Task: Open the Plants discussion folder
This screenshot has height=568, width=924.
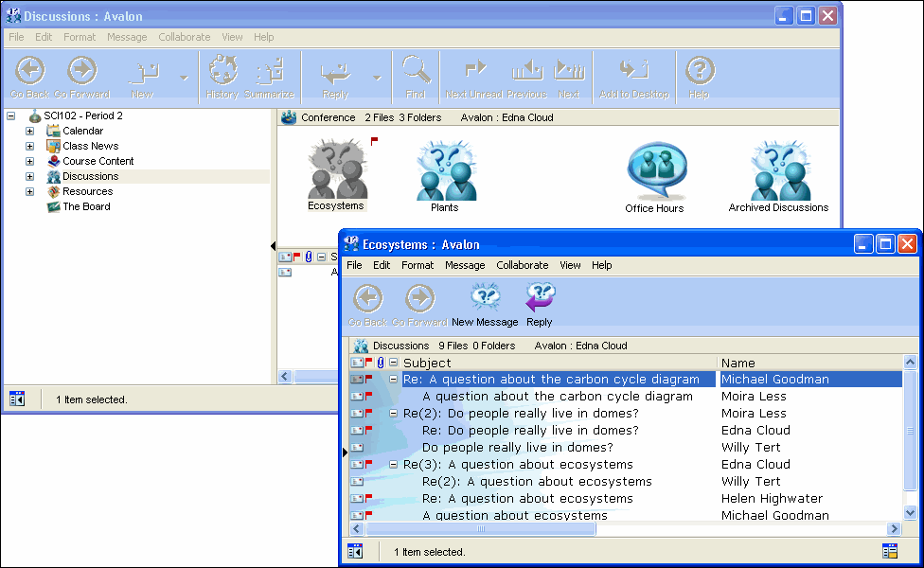Action: [445, 172]
